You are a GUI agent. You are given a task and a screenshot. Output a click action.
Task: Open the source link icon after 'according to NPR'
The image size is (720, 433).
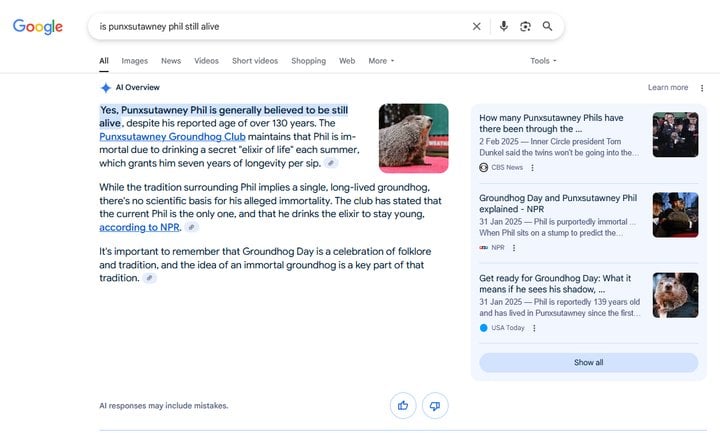[x=191, y=227]
